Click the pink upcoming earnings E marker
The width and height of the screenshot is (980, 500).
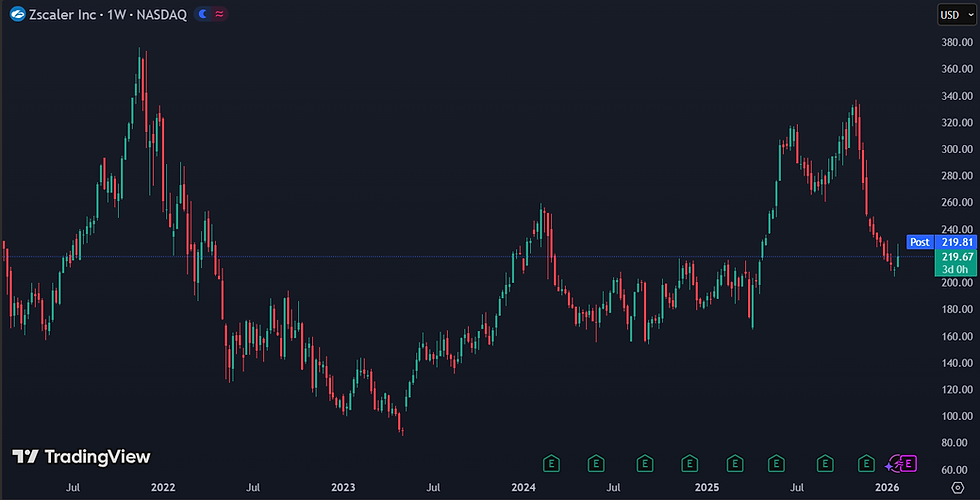(909, 463)
